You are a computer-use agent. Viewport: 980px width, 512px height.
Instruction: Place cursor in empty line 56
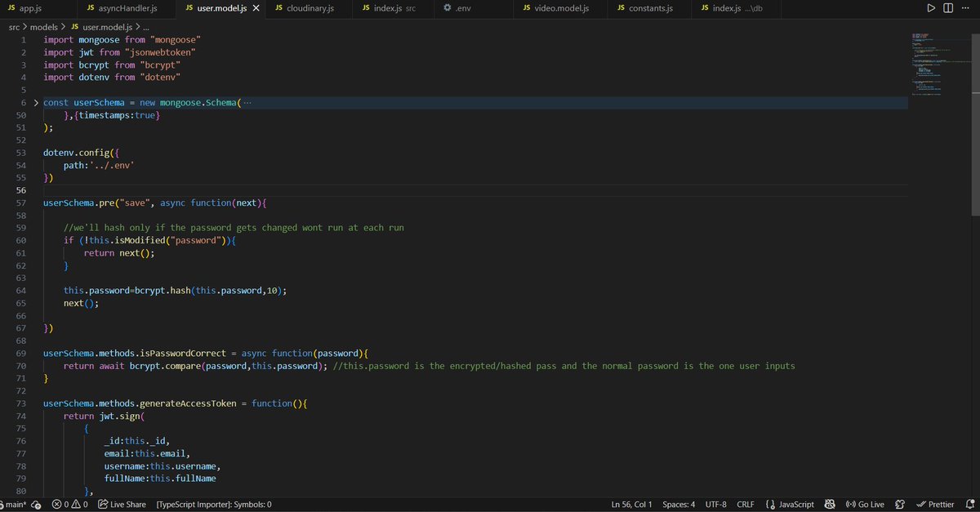474,190
